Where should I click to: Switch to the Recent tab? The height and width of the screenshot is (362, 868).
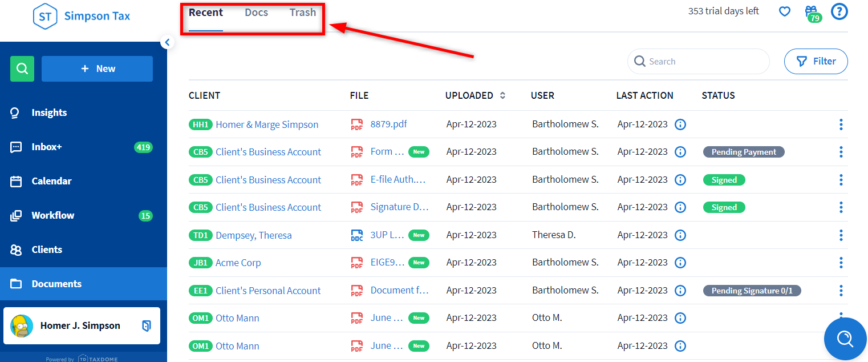(206, 13)
